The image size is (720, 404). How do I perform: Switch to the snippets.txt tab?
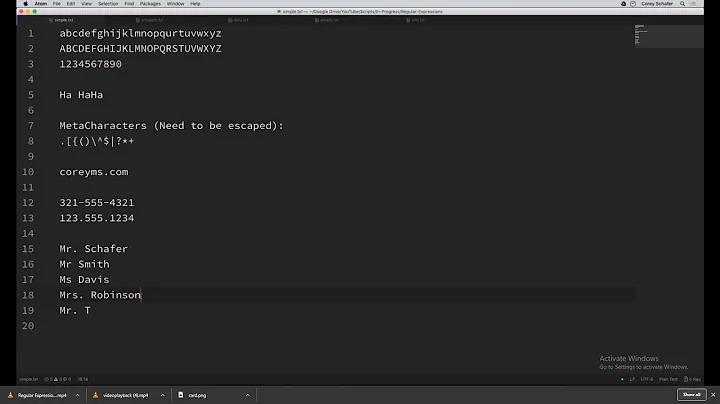pos(150,20)
